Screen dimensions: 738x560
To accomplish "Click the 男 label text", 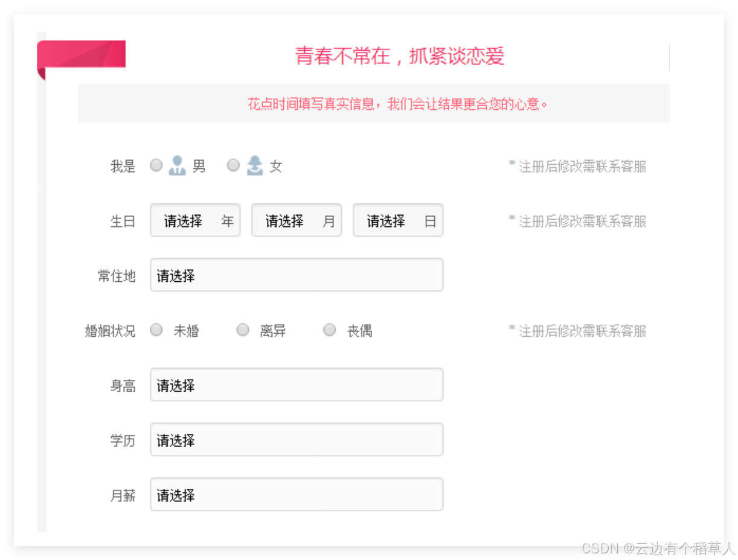I will 199,166.
